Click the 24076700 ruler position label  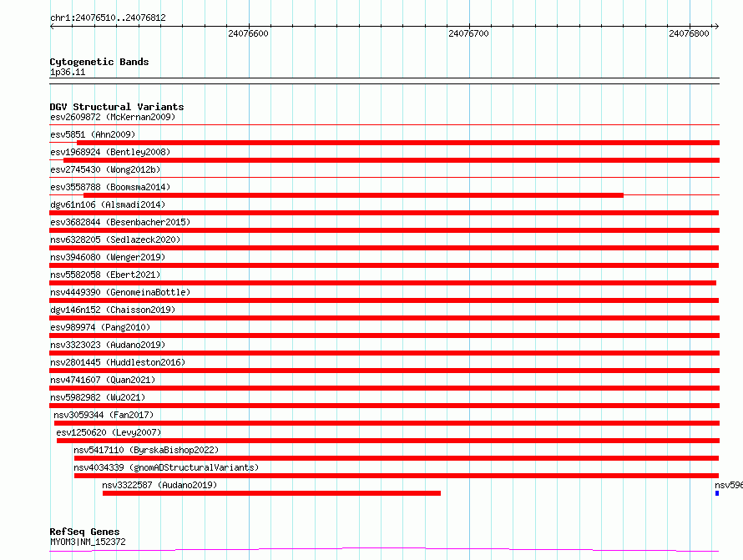pos(468,33)
